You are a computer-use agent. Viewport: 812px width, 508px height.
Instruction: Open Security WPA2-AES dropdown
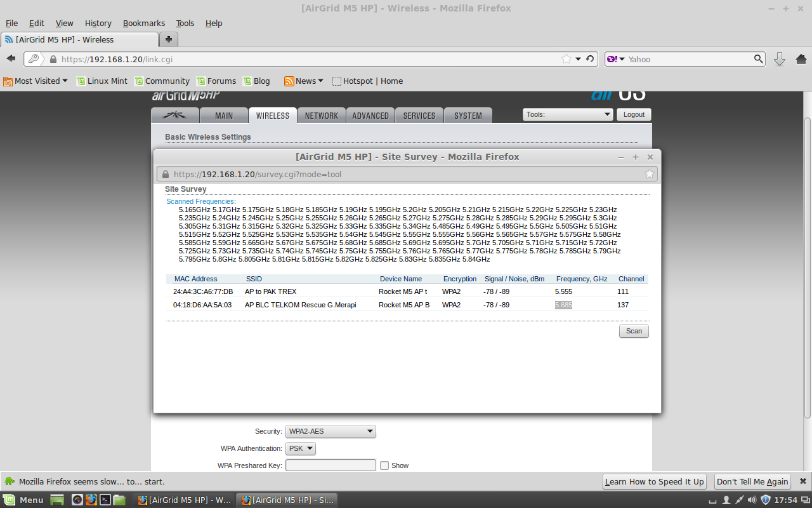(x=331, y=431)
